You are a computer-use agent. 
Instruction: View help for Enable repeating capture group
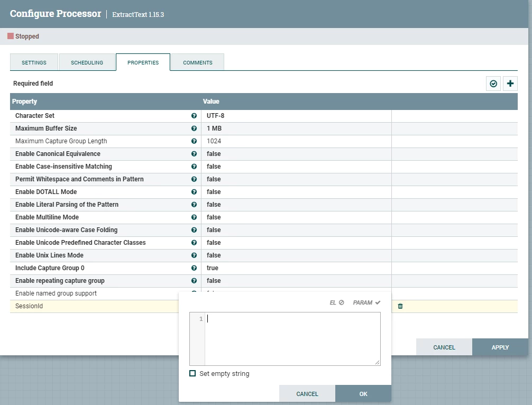pyautogui.click(x=194, y=281)
